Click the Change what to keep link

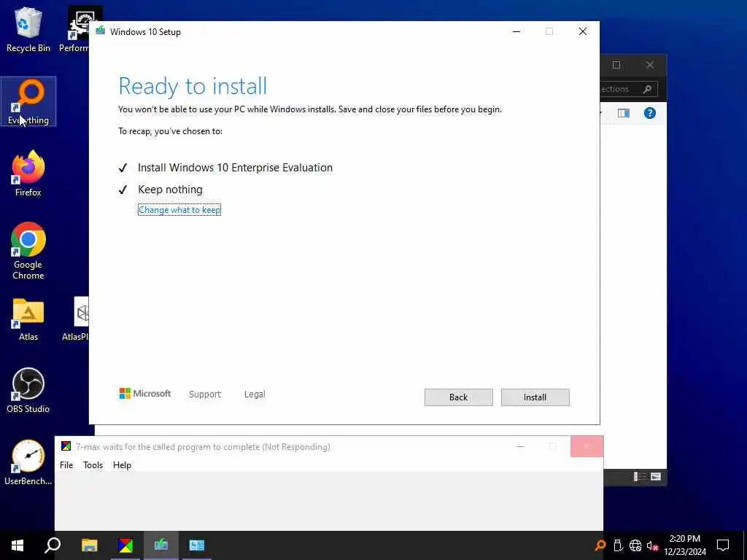[179, 210]
